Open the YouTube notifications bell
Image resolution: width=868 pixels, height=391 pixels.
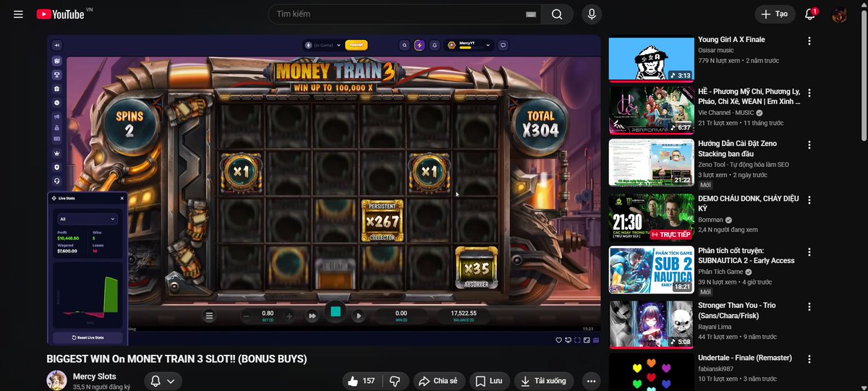coord(810,14)
